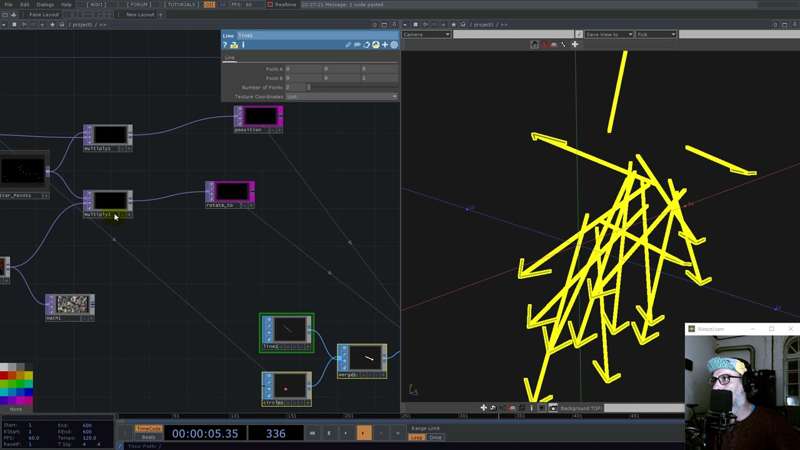Jump to timeline start button
This screenshot has width=800, height=450.
coord(312,433)
